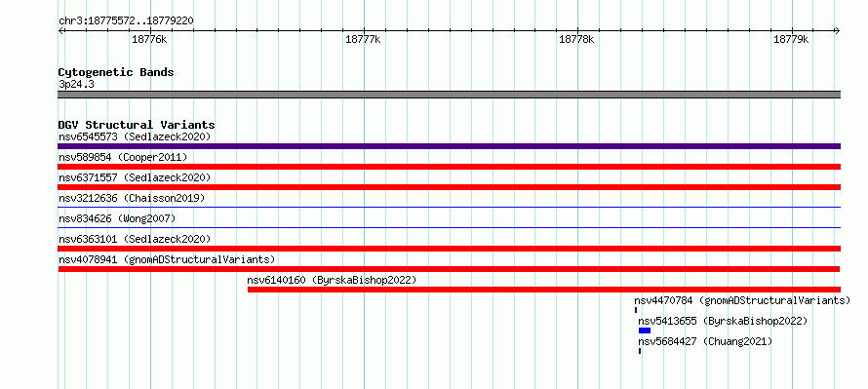Image resolution: width=868 pixels, height=389 pixels.
Task: Select the red nsv589854 variant bar
Action: point(449,167)
